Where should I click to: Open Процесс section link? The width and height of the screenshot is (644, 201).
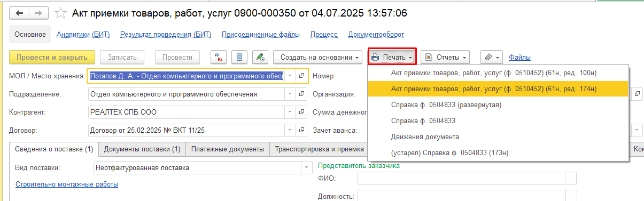click(324, 35)
